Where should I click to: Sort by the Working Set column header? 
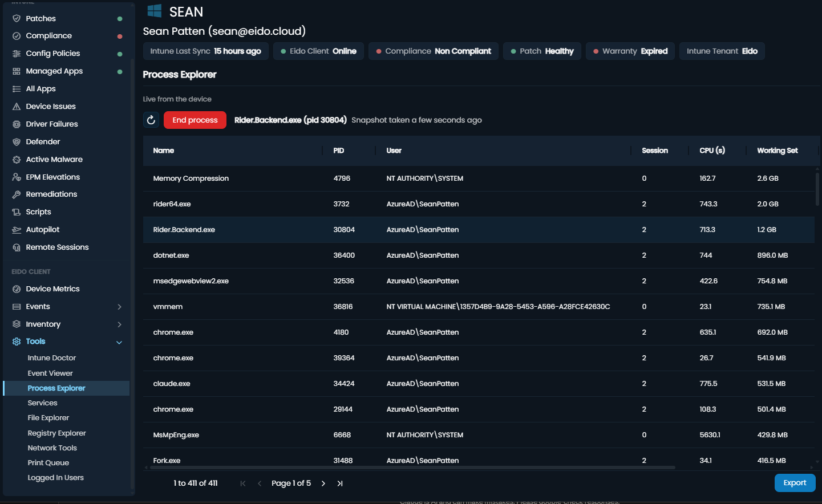778,151
